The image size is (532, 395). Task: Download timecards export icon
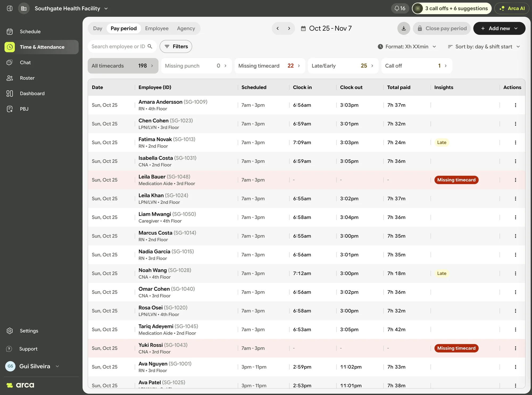click(x=404, y=28)
